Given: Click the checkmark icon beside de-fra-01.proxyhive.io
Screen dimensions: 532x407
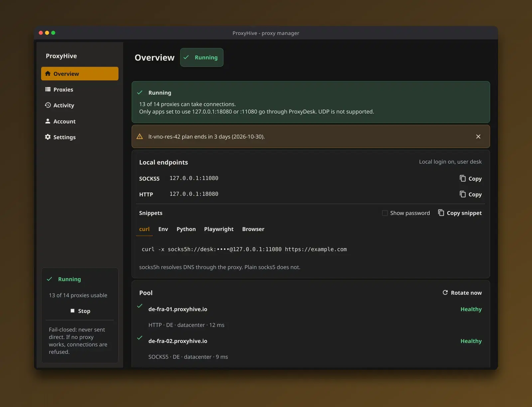Looking at the screenshot, I should 140,306.
